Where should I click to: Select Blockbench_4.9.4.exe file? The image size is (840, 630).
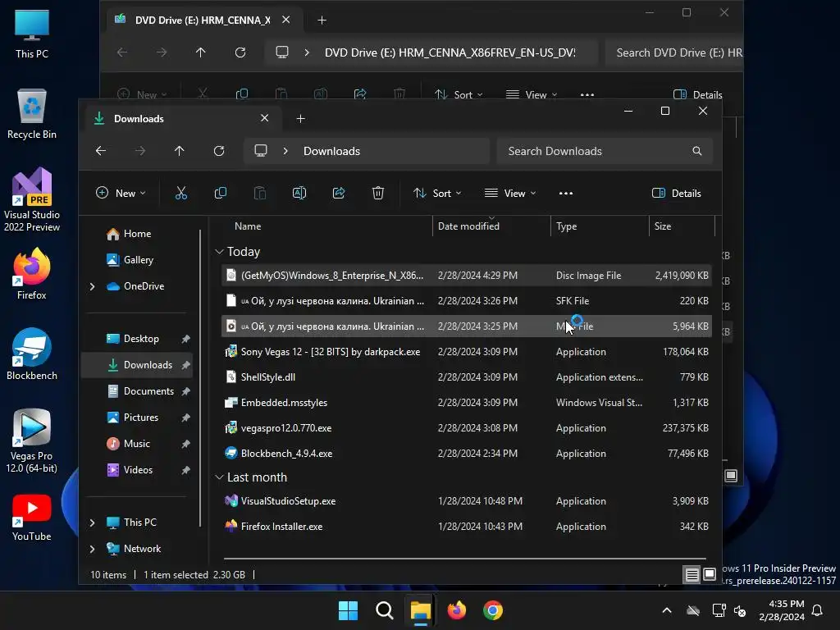tap(466, 454)
